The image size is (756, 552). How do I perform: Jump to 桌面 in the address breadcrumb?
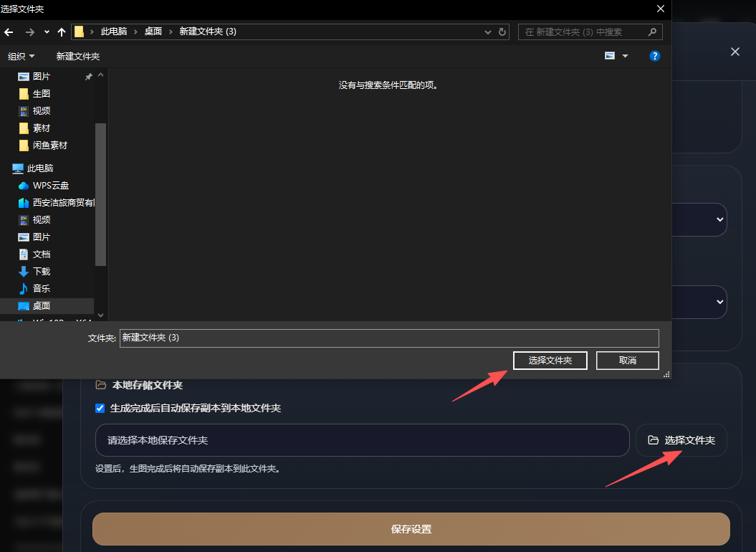click(153, 32)
